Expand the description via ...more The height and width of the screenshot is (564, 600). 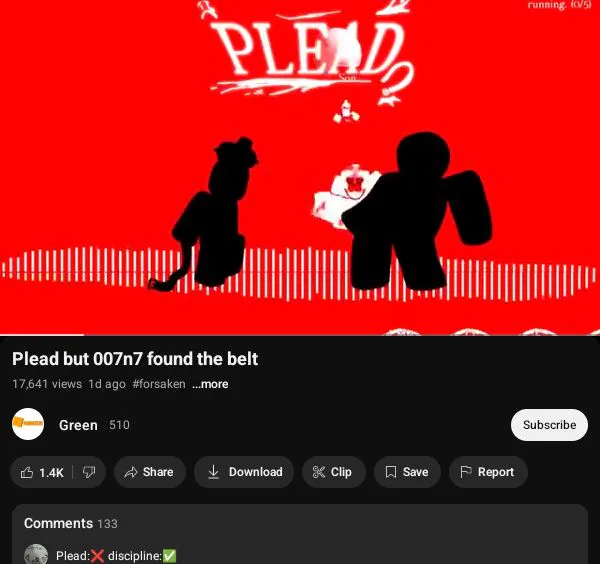(210, 384)
